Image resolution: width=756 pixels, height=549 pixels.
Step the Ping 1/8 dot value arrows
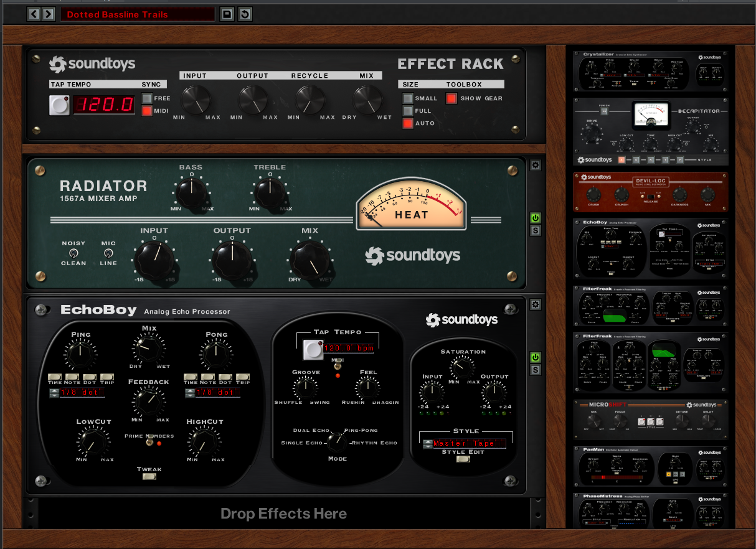click(x=55, y=393)
